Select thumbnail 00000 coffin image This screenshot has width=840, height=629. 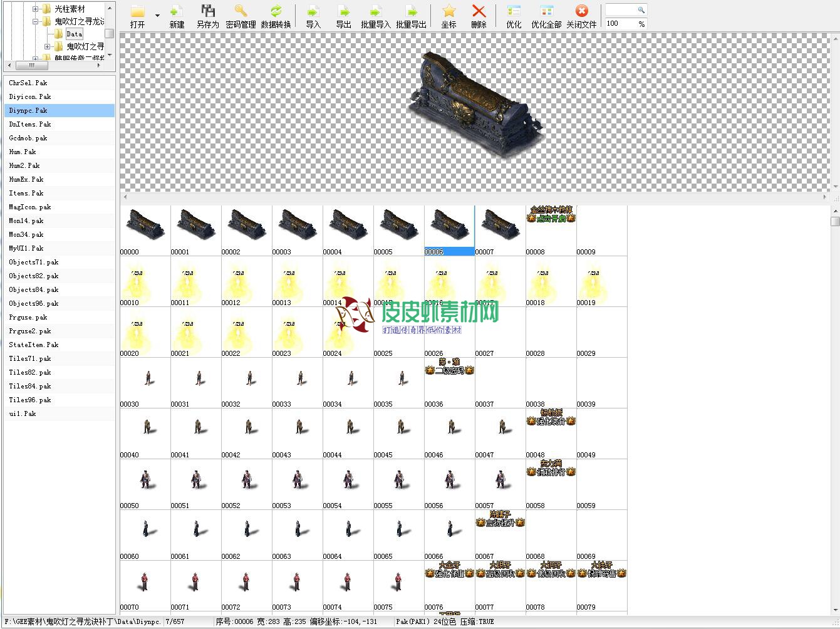[x=145, y=231]
